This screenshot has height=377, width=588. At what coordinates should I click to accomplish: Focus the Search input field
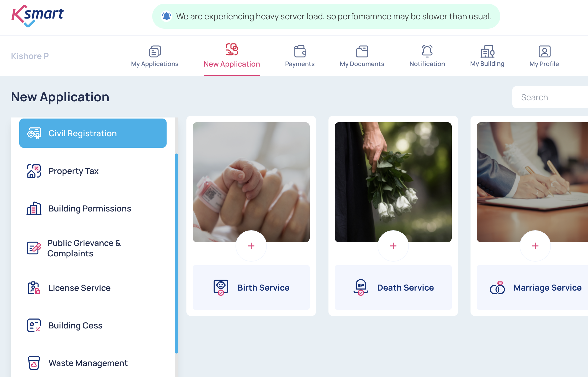pos(550,97)
